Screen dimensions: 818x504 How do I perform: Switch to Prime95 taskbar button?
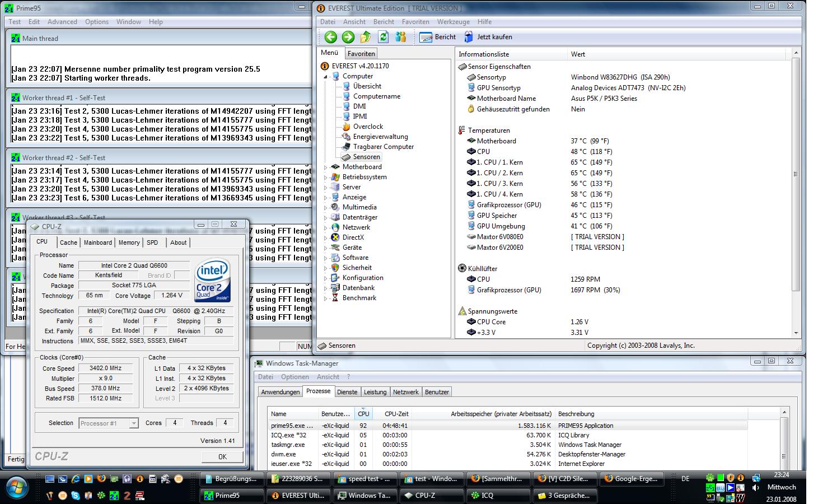tap(232, 495)
